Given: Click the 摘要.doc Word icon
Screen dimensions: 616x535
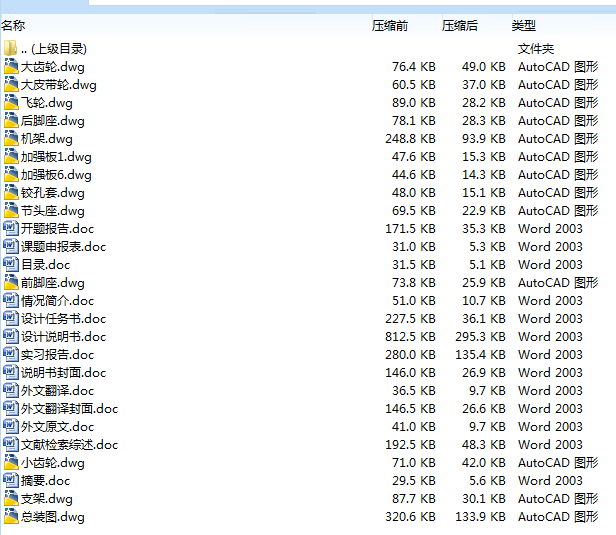Looking at the screenshot, I should point(11,480).
